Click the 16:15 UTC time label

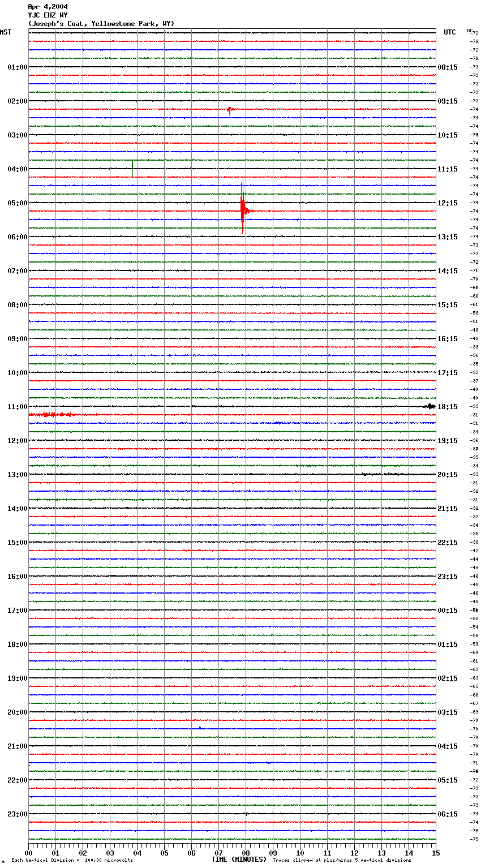(x=448, y=339)
